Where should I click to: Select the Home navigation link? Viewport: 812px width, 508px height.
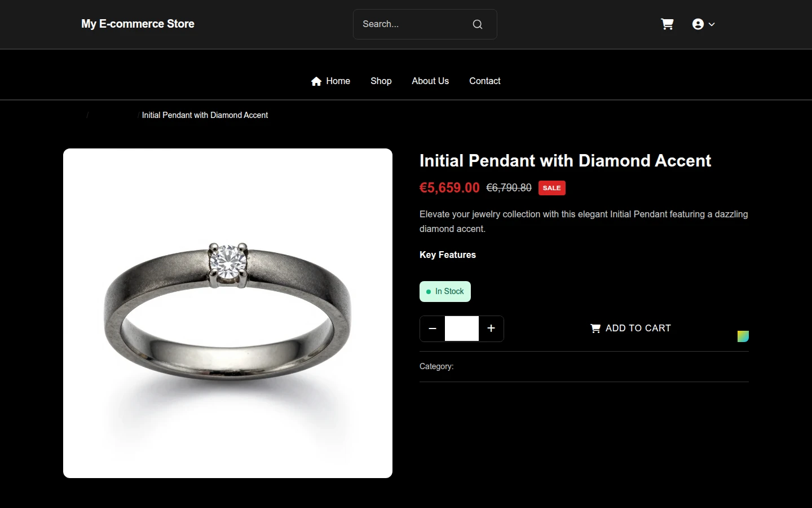[x=330, y=81]
